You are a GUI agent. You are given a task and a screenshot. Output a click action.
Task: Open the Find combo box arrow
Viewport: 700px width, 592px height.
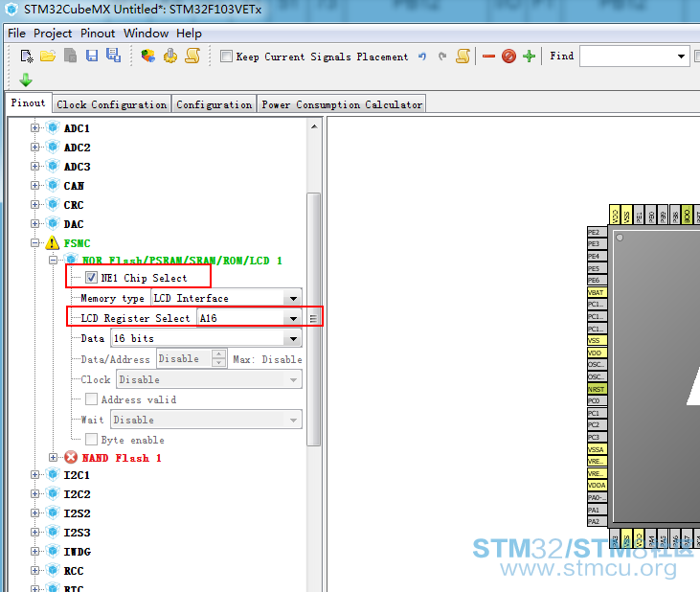coord(681,57)
